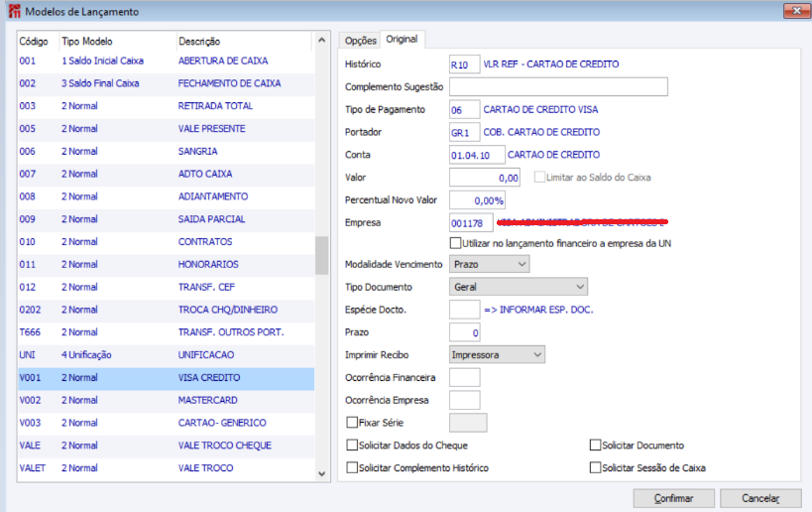Click the Cancelar button
Screen dimensions: 812x512
pos(760,498)
